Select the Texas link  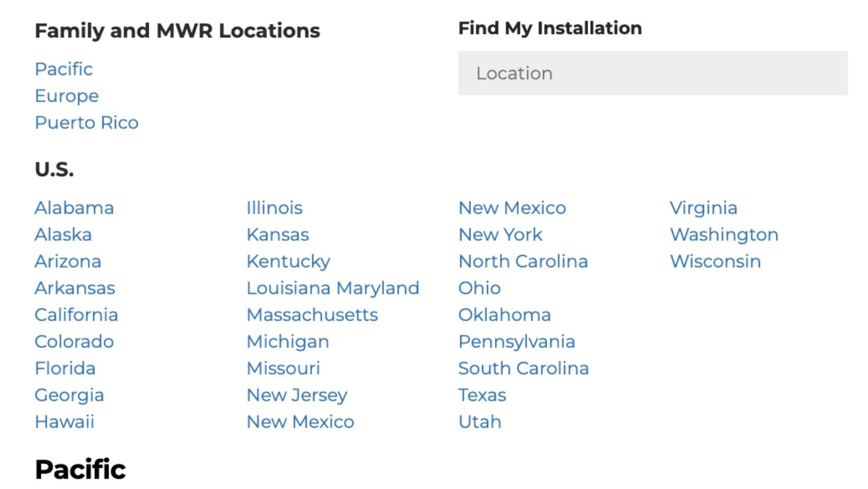click(x=482, y=395)
